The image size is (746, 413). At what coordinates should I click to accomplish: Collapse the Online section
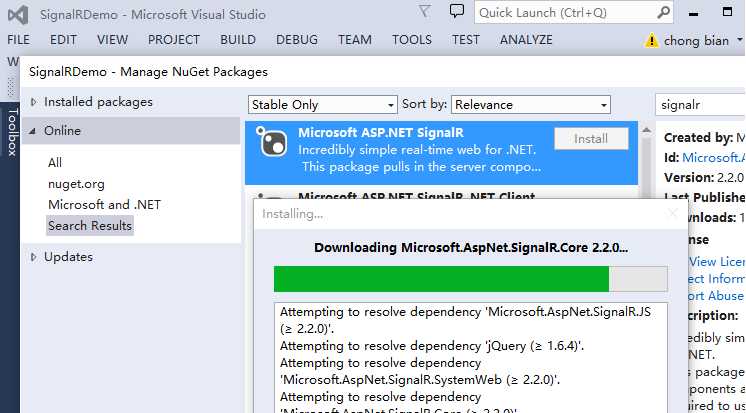click(33, 131)
